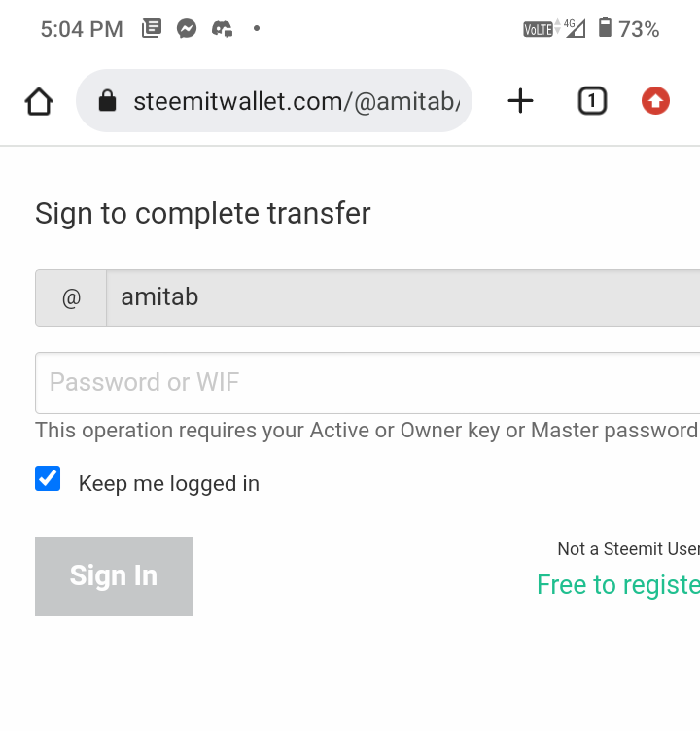
Task: Tap the 4G signal strength icon
Action: pos(575,28)
